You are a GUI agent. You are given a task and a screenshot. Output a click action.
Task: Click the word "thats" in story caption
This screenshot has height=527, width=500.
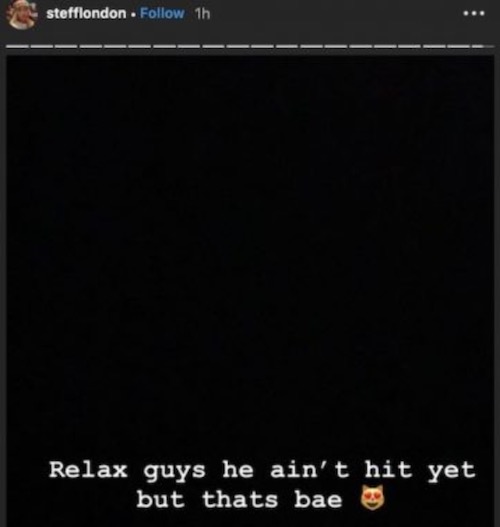240,499
